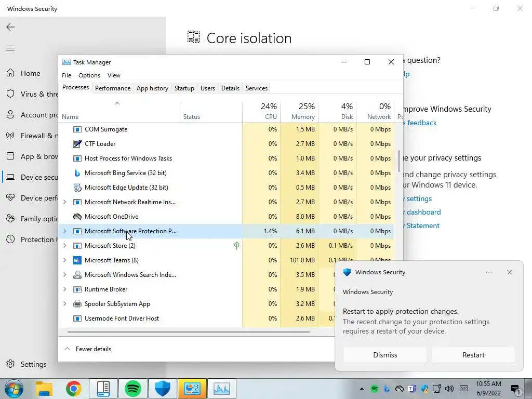Open Spotify from the taskbar

pos(133,389)
